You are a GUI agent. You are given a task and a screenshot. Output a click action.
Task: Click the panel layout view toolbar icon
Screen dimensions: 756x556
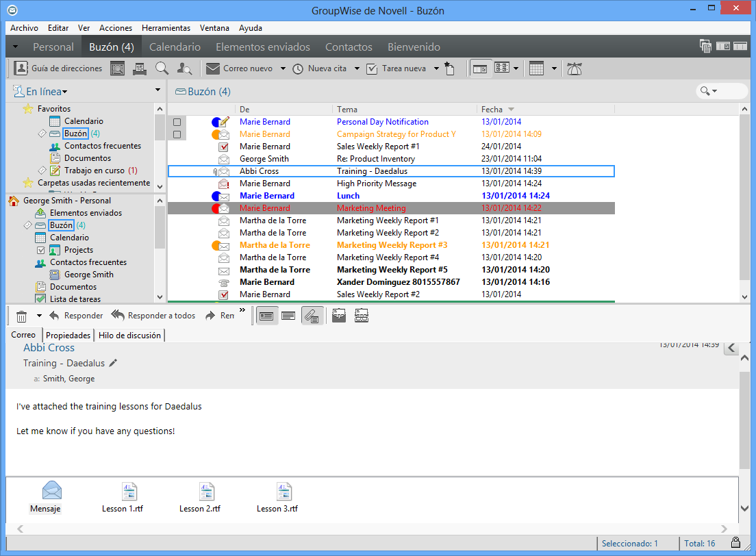pos(480,68)
